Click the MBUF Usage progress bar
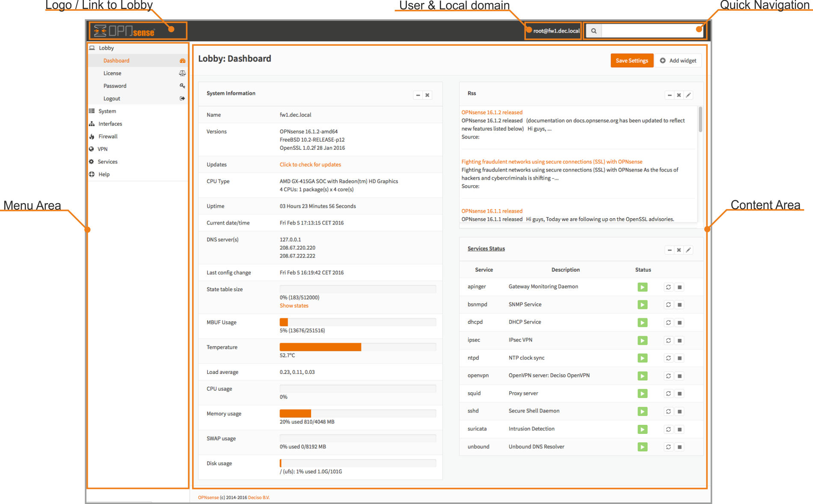 click(x=358, y=322)
